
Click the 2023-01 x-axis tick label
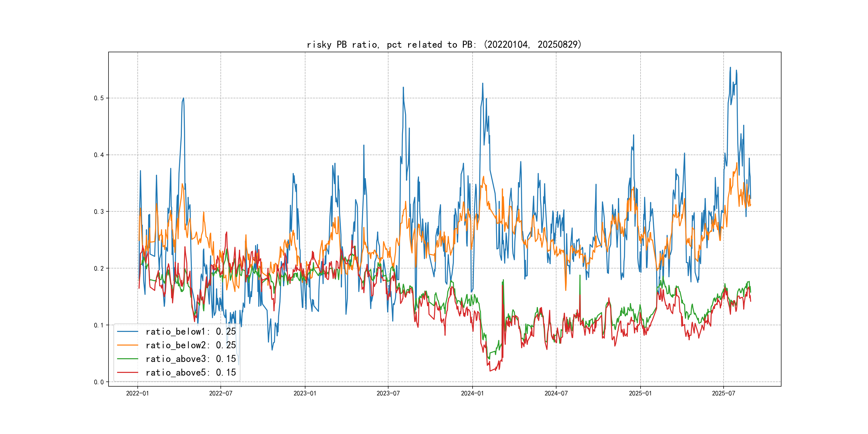coord(305,393)
